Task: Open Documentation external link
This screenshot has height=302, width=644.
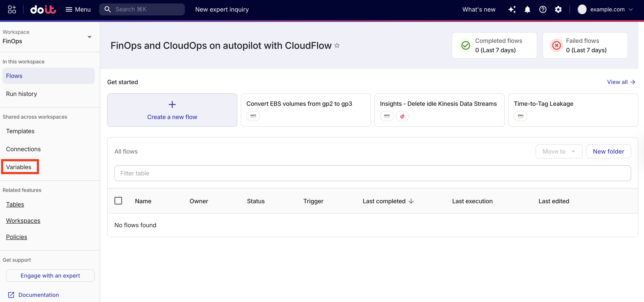Action: (x=34, y=295)
